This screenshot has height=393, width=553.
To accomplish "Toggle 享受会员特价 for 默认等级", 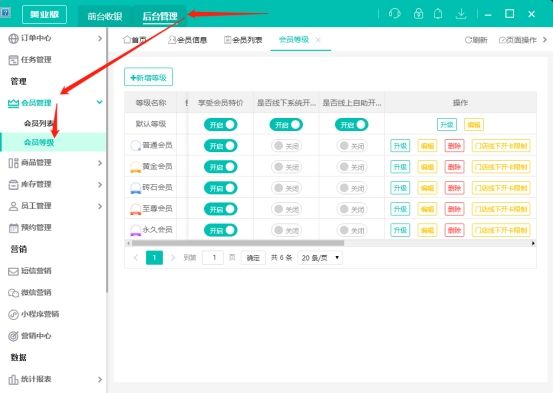I will pyautogui.click(x=221, y=125).
